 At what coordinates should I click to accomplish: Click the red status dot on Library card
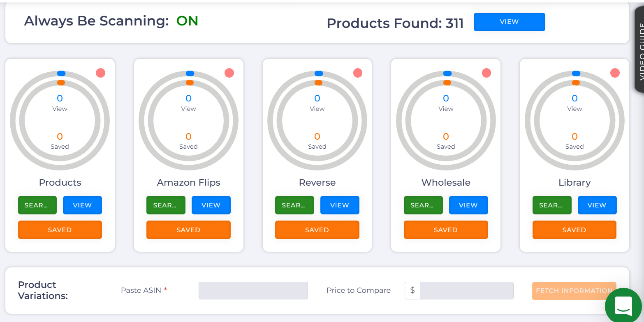point(615,73)
